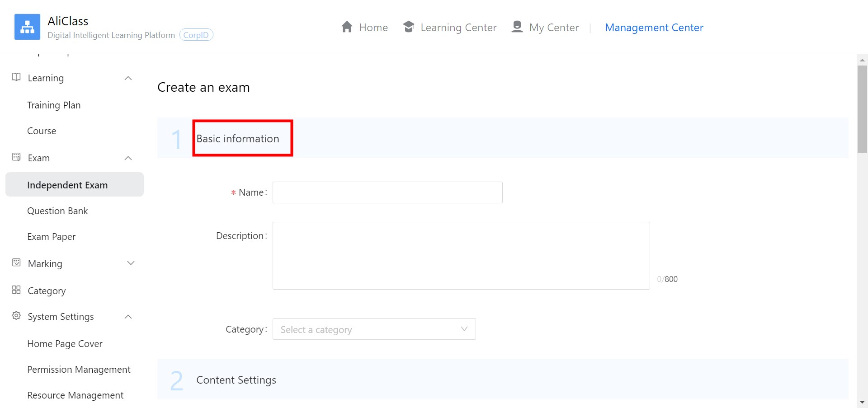Select Training Plan in sidebar

(54, 105)
